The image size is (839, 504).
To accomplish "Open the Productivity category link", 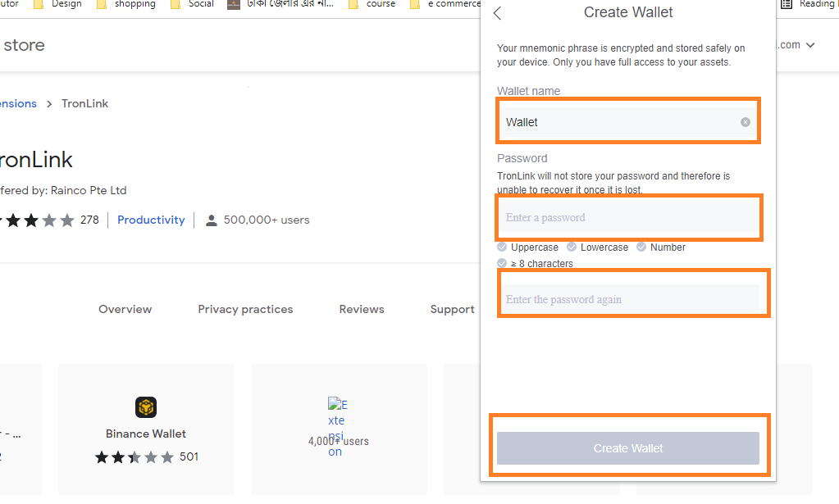I will [x=151, y=220].
